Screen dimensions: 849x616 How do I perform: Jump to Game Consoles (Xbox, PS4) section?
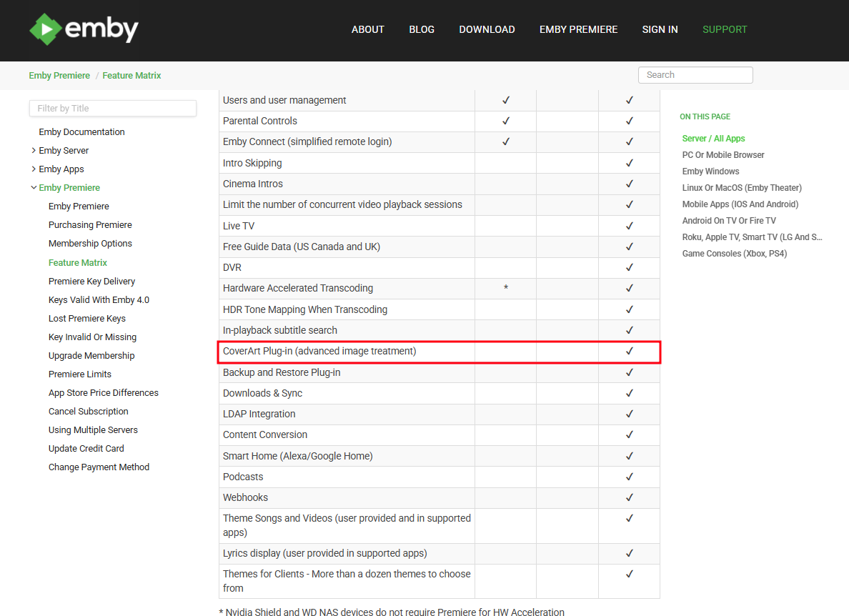pos(734,254)
